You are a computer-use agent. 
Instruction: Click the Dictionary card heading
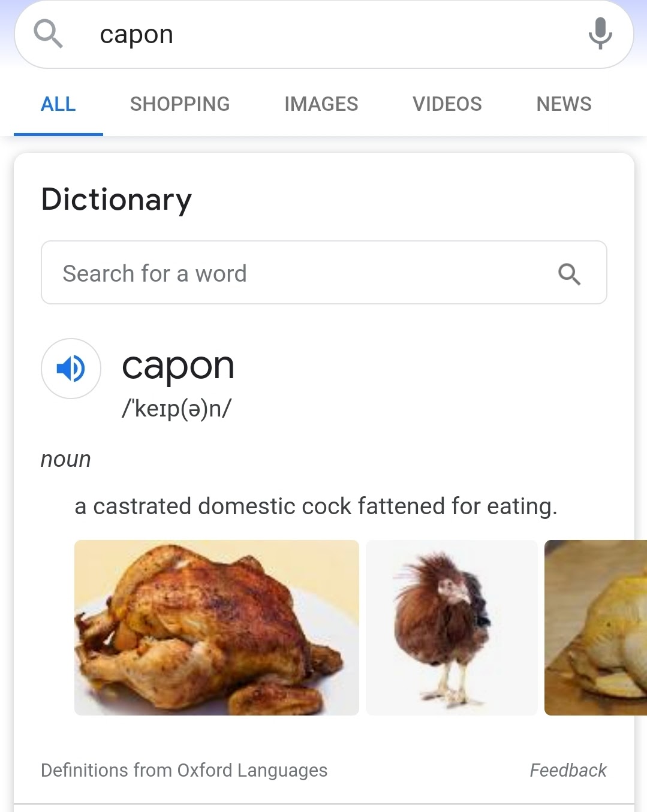[116, 200]
